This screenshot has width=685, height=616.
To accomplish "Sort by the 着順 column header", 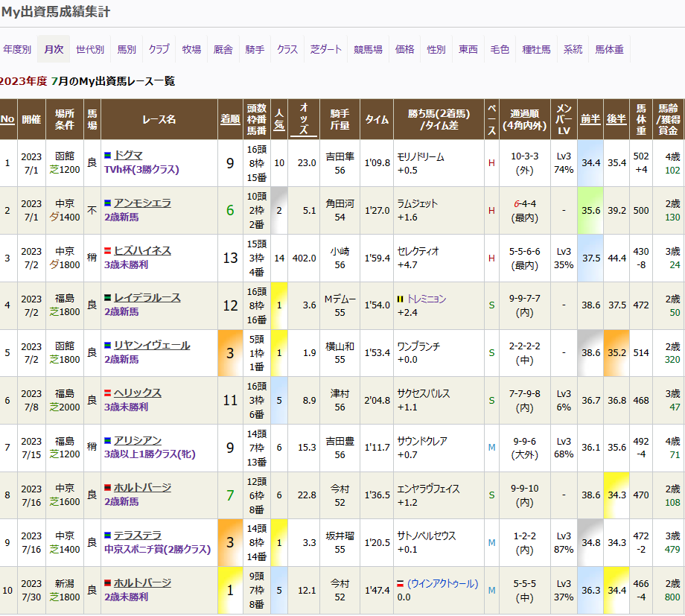I will (230, 119).
